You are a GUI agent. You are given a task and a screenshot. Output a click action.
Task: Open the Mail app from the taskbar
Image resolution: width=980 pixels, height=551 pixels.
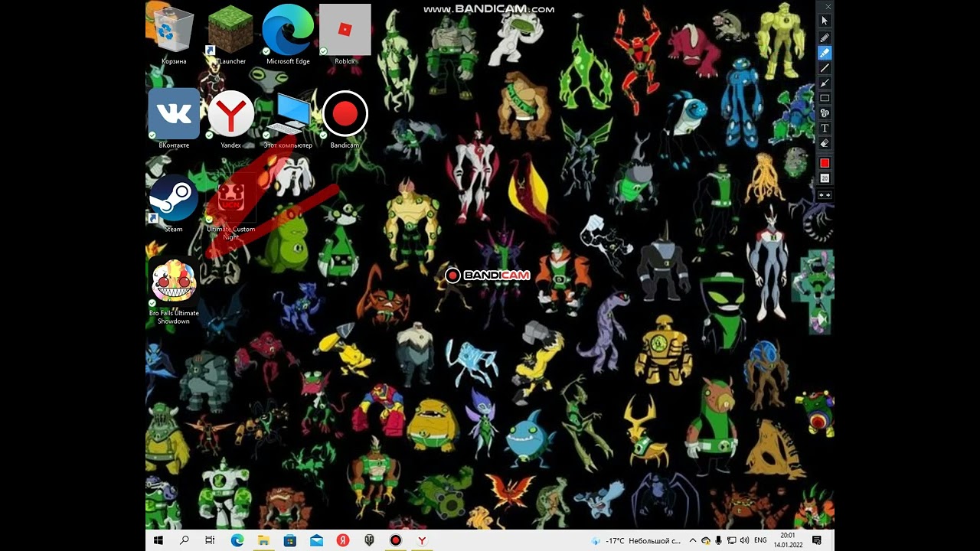click(316, 540)
